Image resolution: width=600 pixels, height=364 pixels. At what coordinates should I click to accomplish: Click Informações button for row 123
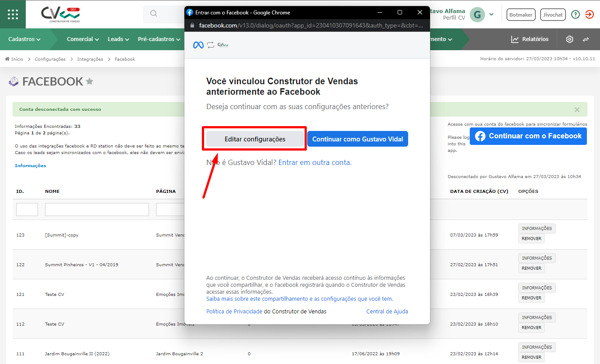click(x=537, y=228)
